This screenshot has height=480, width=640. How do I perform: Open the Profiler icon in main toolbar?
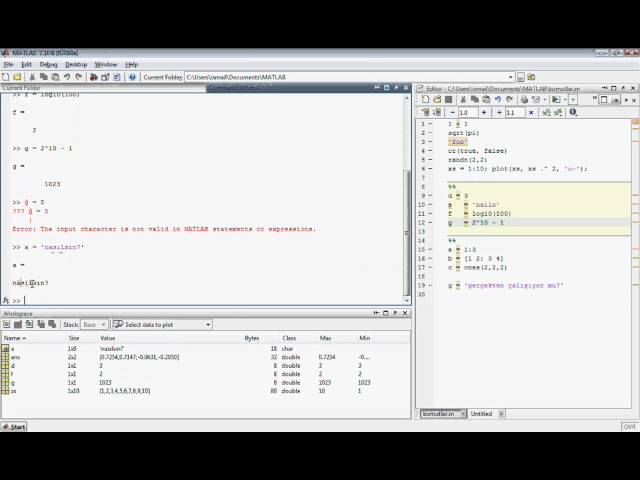(116, 77)
